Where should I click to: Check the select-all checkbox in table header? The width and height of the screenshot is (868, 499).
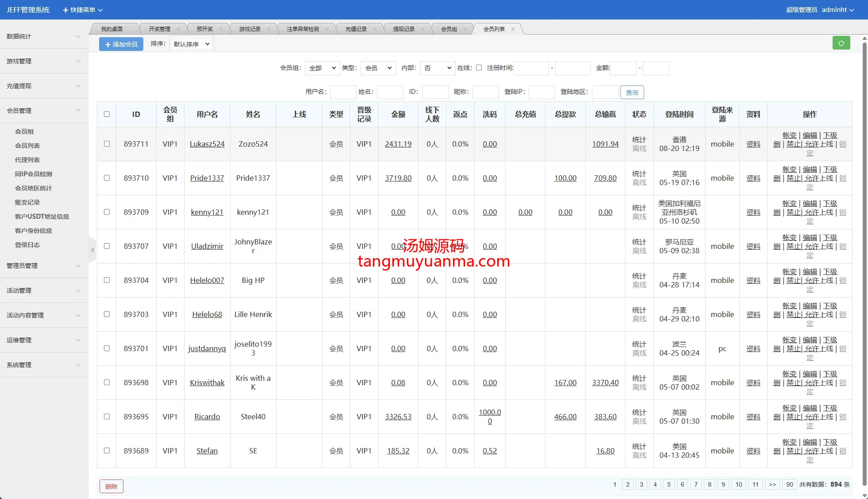pyautogui.click(x=107, y=114)
